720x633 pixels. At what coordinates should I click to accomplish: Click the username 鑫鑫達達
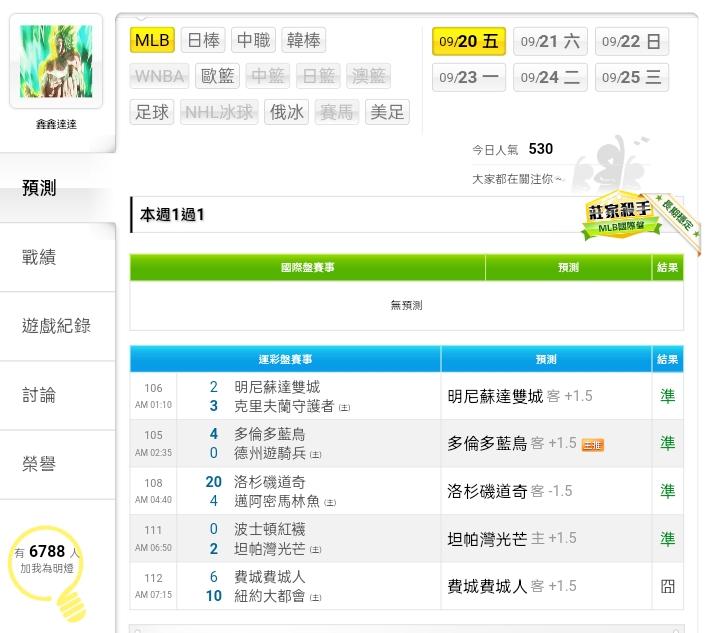56,124
